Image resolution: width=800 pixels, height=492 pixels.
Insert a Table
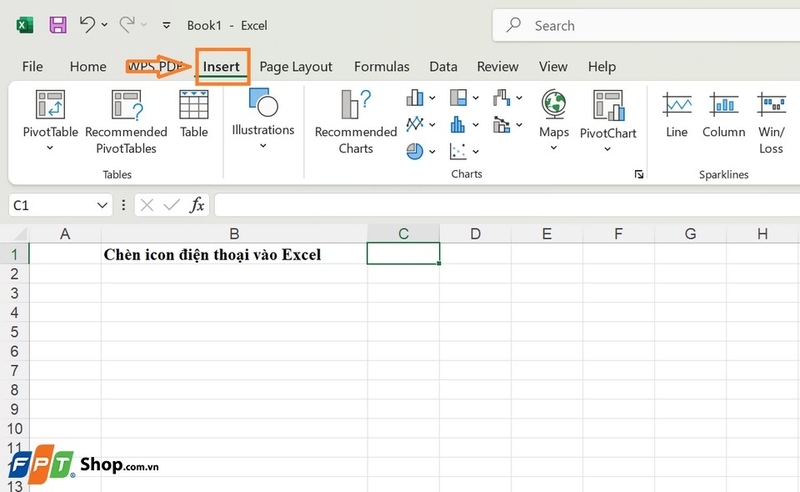(194, 113)
